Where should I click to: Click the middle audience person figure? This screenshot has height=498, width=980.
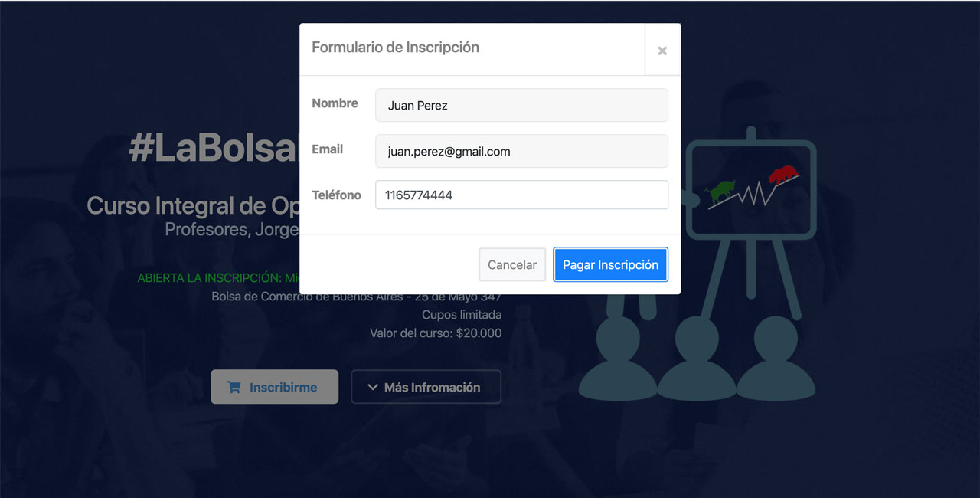697,359
